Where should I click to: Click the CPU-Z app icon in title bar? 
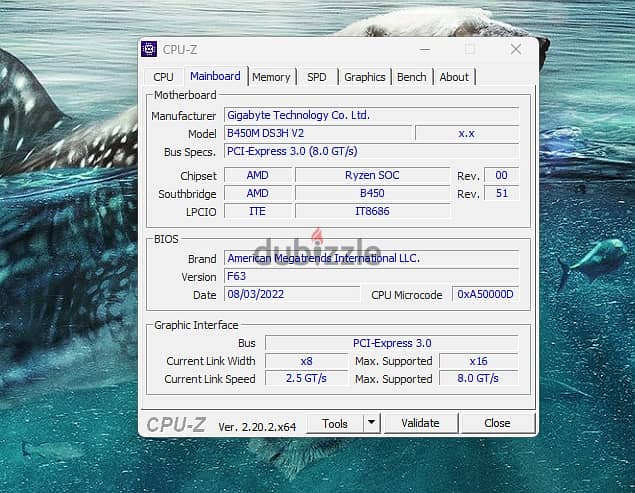149,49
